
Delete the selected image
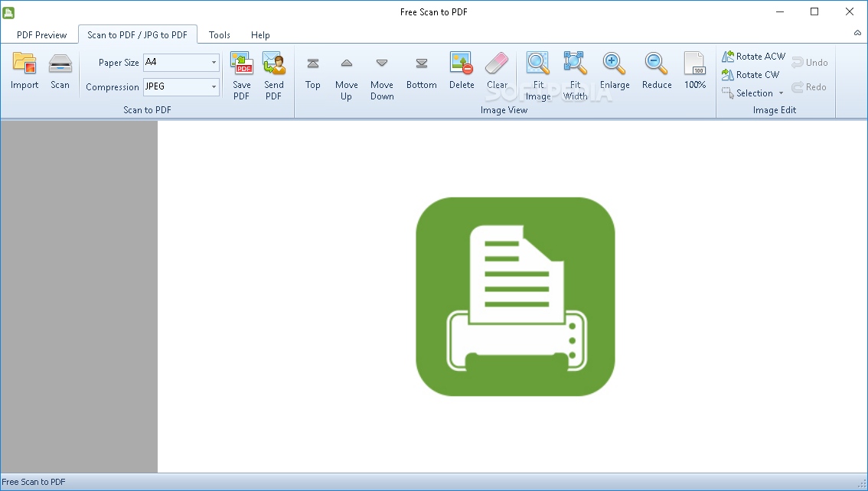pyautogui.click(x=461, y=71)
